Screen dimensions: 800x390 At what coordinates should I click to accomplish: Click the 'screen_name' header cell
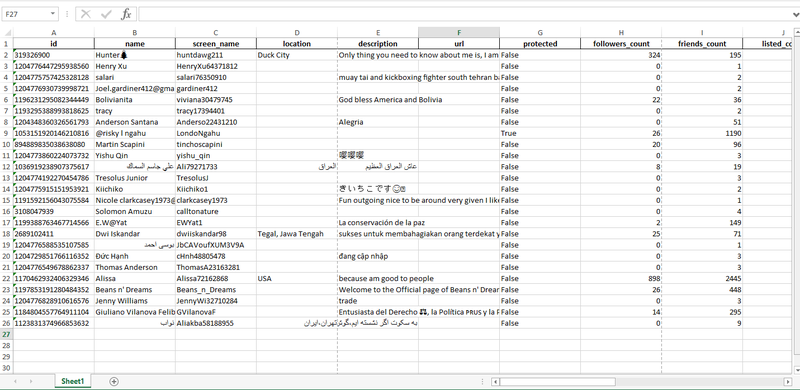click(x=216, y=44)
